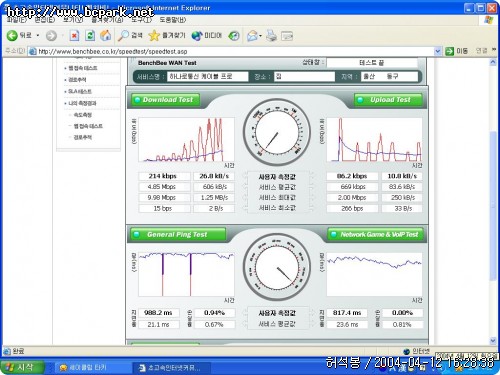The image size is (500, 375).
Task: Select the 속도측정 sub-item in the sidebar
Action: click(82, 115)
